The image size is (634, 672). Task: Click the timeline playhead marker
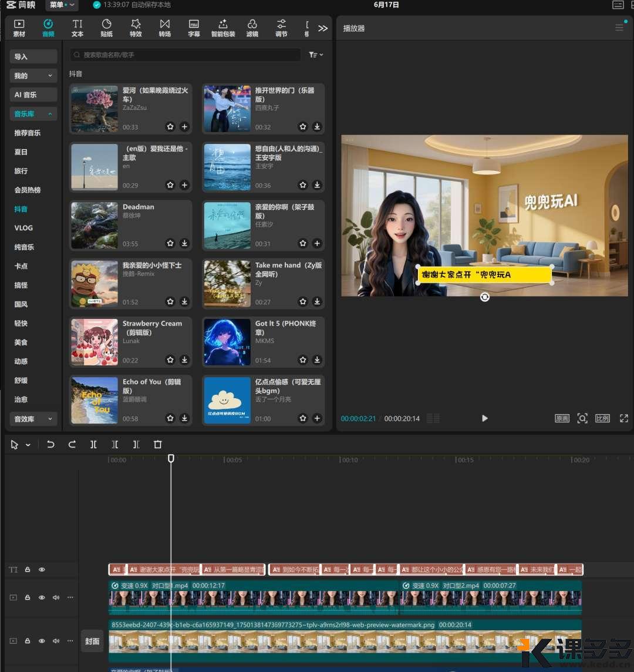click(171, 459)
